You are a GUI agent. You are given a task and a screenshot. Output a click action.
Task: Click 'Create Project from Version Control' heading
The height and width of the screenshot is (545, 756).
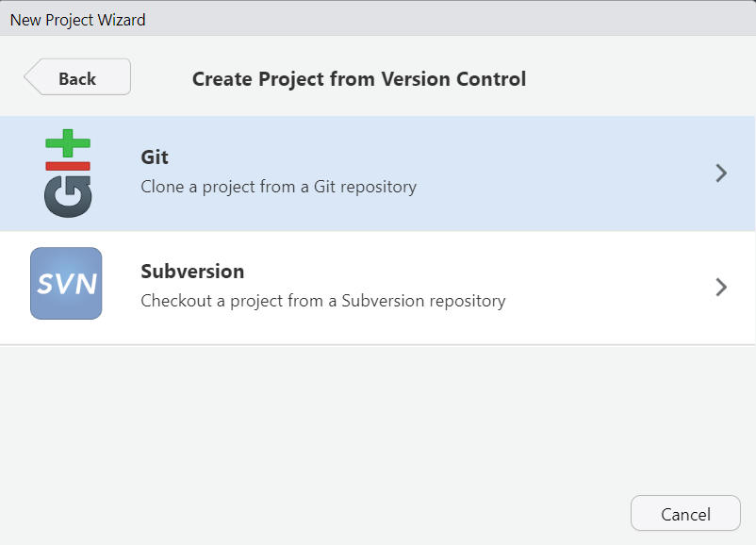coord(359,79)
